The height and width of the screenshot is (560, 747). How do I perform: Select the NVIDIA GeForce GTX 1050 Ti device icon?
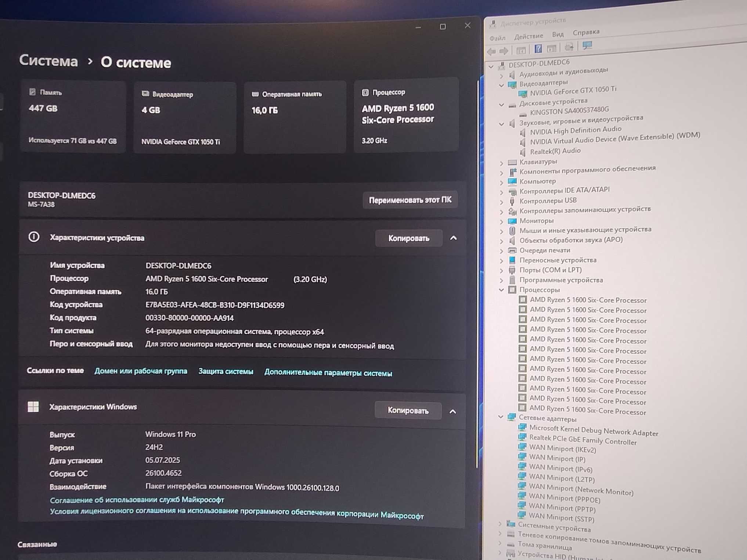point(523,94)
